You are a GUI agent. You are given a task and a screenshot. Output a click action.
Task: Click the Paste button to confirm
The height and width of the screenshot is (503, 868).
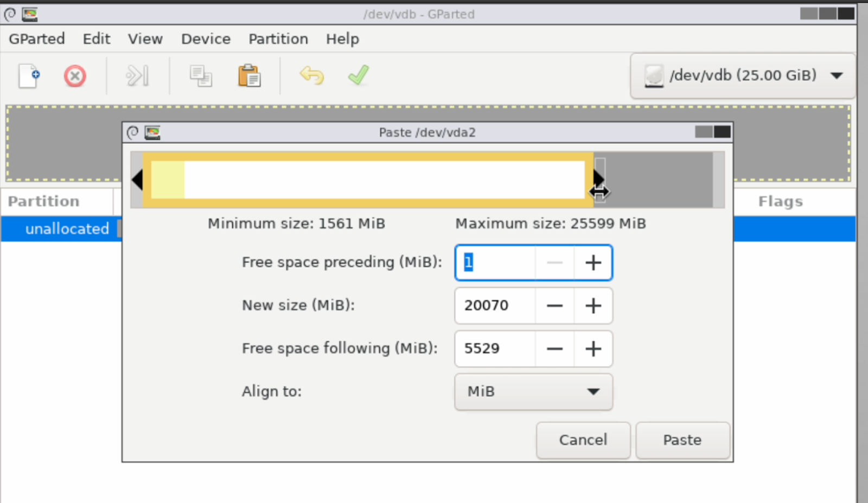(x=682, y=440)
